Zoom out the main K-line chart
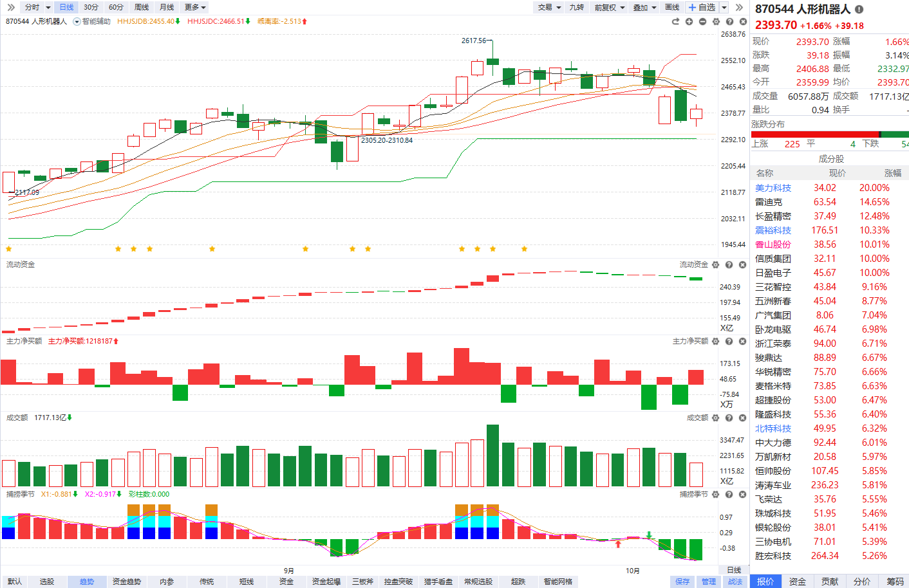Screen dimensions: 909x588 [702, 21]
